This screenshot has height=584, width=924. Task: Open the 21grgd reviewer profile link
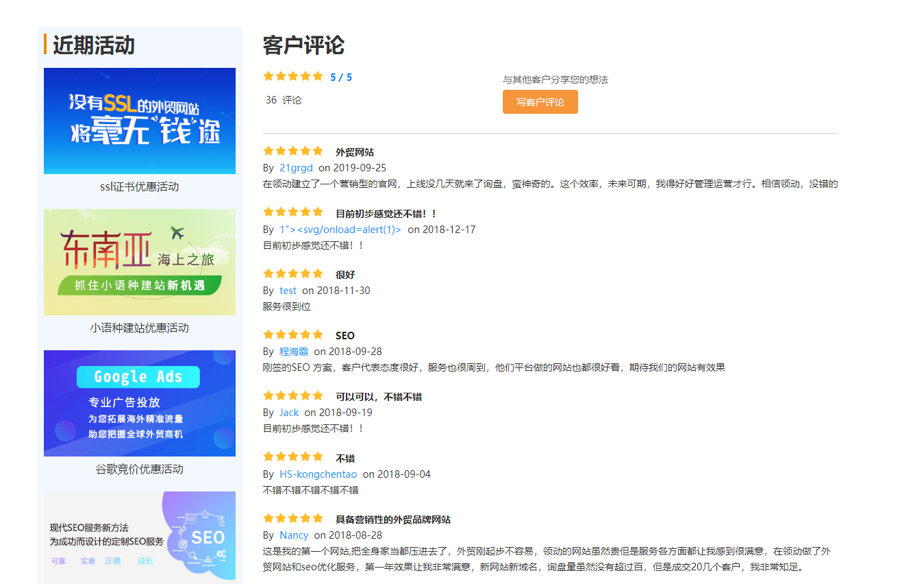[296, 167]
